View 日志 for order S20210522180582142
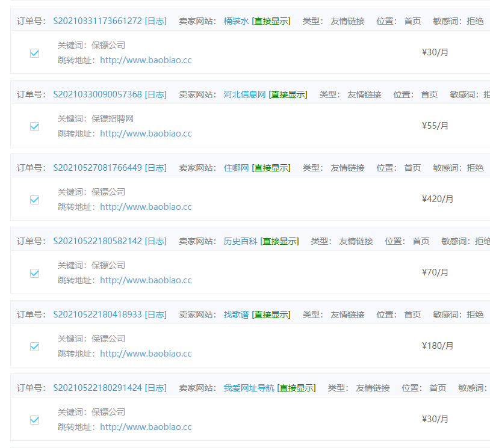 coord(156,241)
